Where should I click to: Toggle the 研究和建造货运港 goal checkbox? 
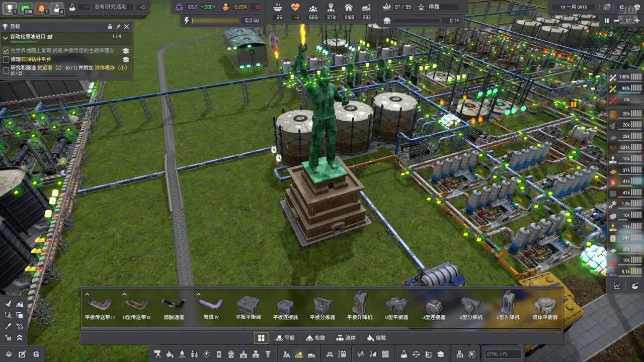(x=6, y=70)
